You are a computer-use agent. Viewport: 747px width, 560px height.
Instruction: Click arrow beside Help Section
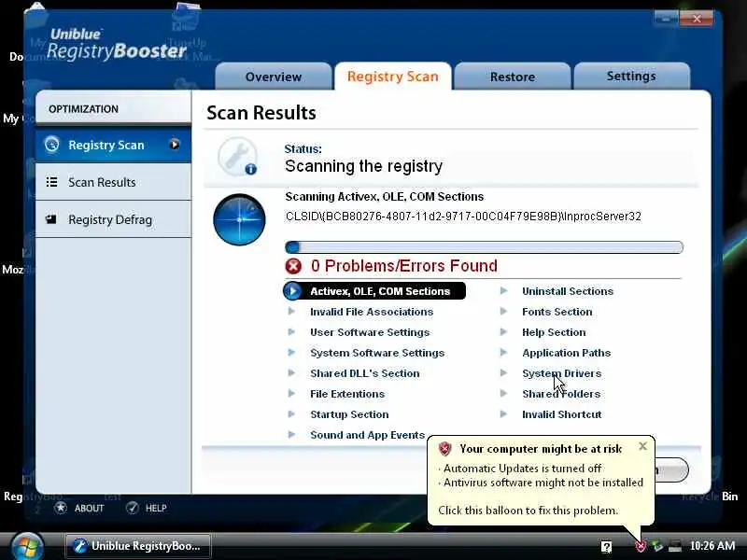point(503,332)
